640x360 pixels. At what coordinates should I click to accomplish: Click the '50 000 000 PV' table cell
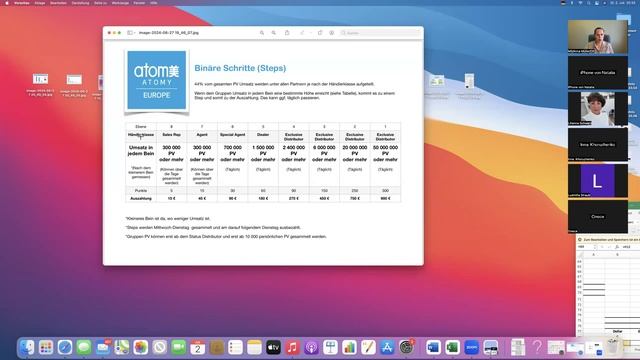(x=385, y=164)
